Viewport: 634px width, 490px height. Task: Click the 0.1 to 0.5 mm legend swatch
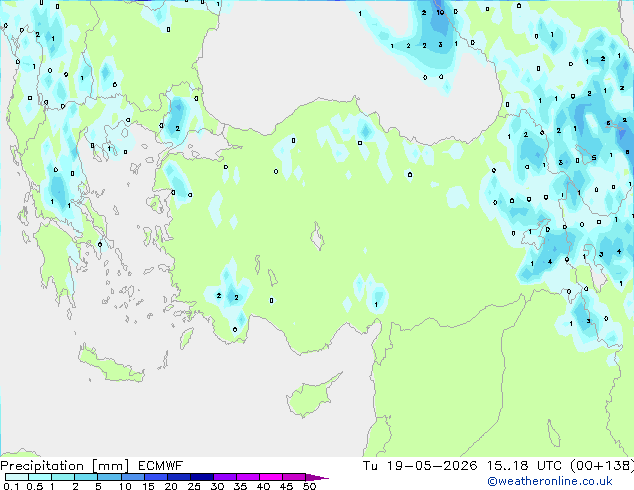point(17,477)
